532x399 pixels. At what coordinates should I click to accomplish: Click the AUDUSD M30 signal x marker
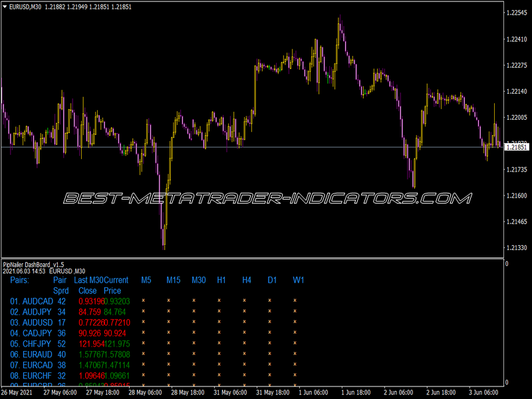tap(194, 322)
